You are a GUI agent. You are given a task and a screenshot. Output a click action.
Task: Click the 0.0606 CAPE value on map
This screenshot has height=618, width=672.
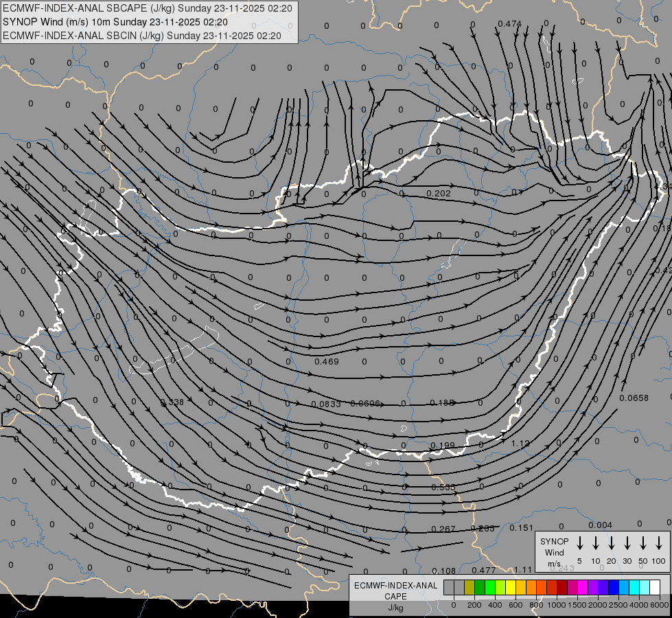coord(365,404)
